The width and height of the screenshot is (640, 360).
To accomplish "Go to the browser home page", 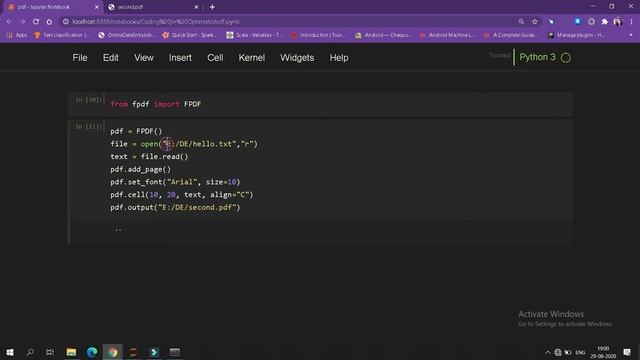I will [49, 21].
